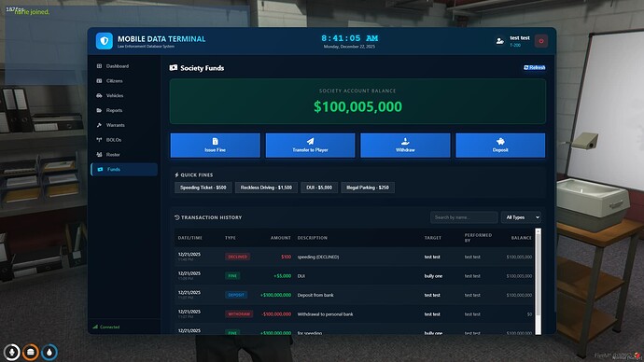Viewport: 644px width, 362px height.
Task: Click the Amount column header
Action: 281,238
